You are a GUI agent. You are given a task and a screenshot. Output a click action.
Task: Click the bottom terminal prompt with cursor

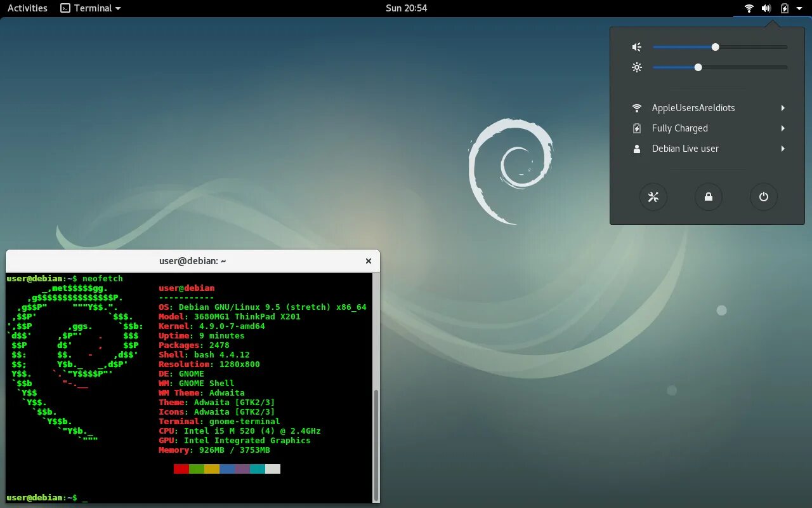point(47,498)
